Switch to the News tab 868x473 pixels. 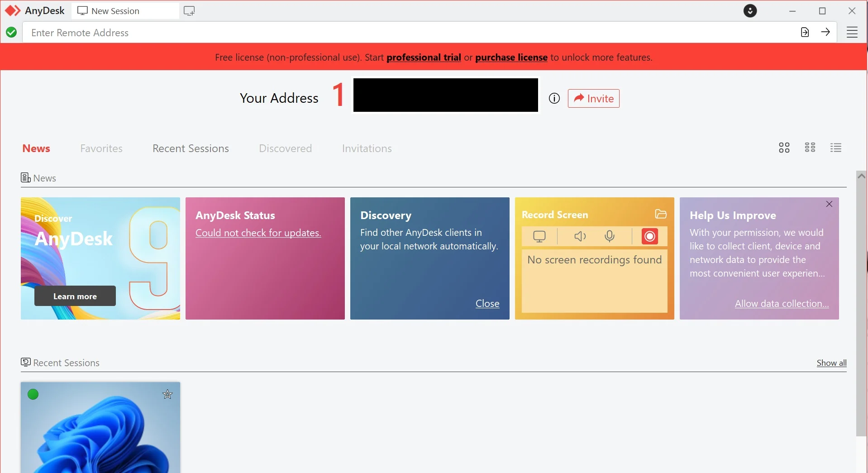click(x=36, y=148)
